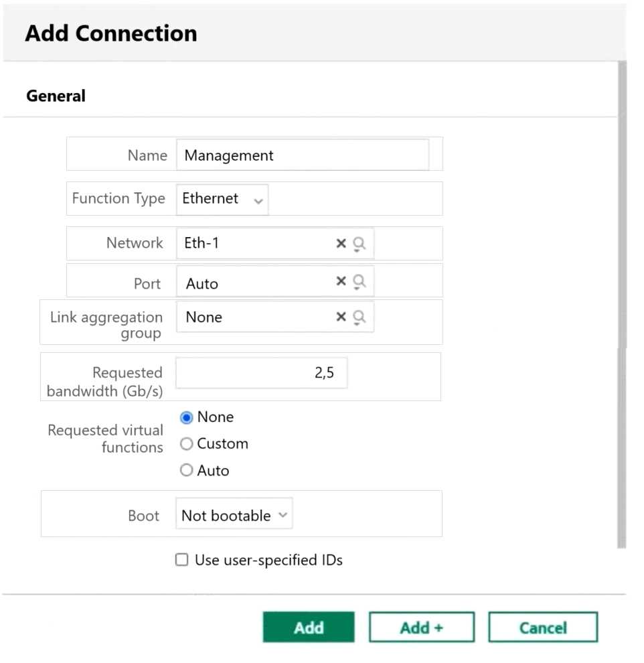
Task: Open the Port field search icon
Action: point(359,281)
